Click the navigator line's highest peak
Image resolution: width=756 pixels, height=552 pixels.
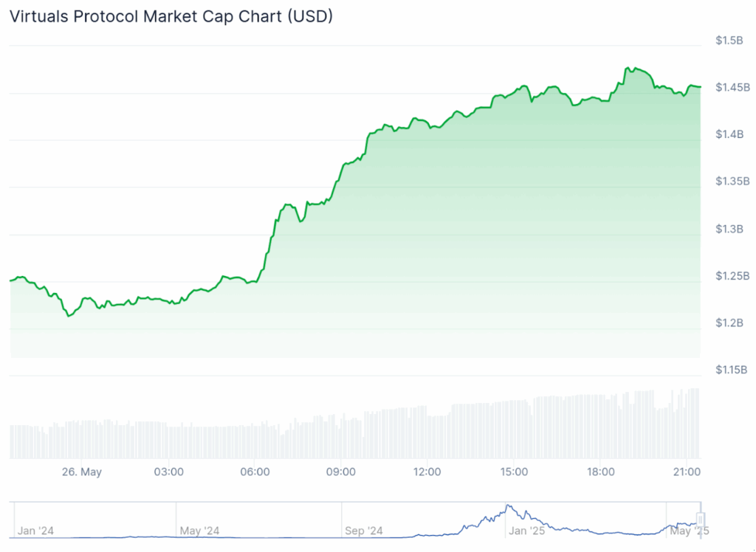pos(508,506)
